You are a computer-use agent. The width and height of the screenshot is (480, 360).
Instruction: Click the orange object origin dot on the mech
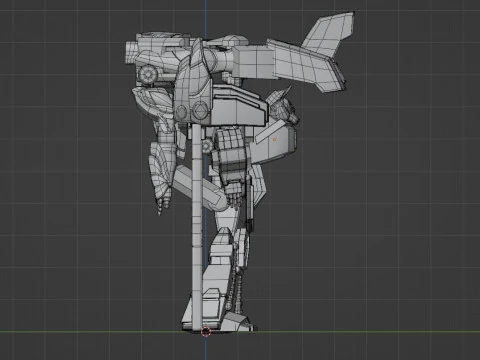pos(274,140)
